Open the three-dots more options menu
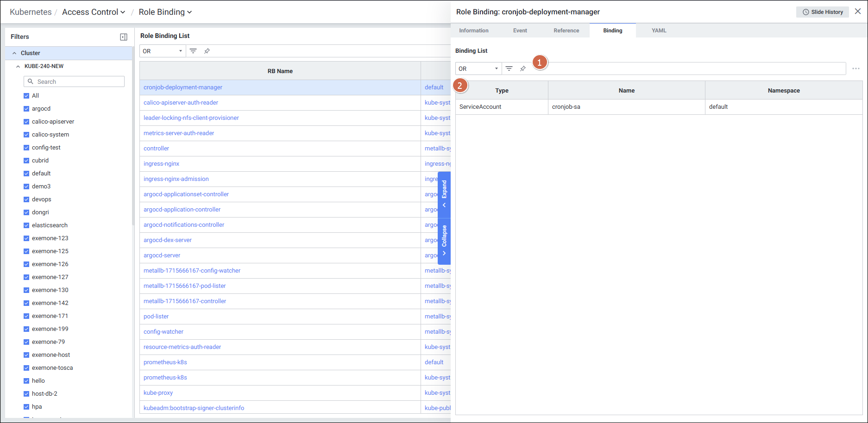Screen dimensions: 868x423 click(855, 68)
